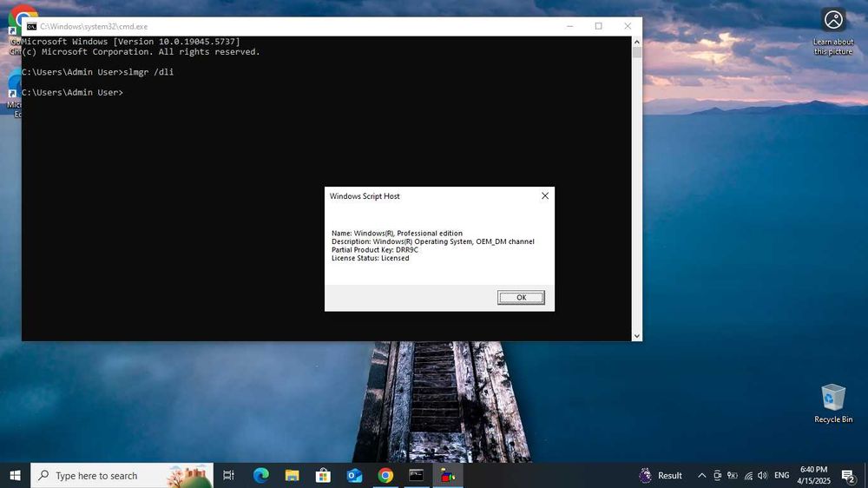Launch Microsoft Edge from taskbar
The height and width of the screenshot is (488, 868).
(x=260, y=475)
